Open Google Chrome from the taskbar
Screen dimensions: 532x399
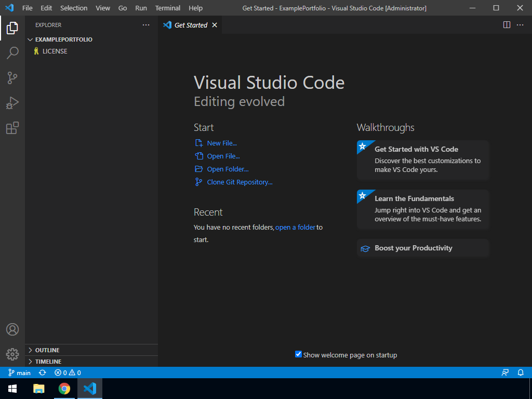point(64,389)
